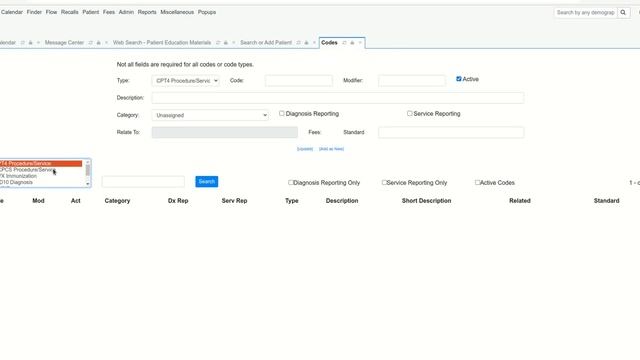Screen dimensions: 640x360
Task: Enable Diagnosis Reporting checkbox
Action: pyautogui.click(x=282, y=113)
